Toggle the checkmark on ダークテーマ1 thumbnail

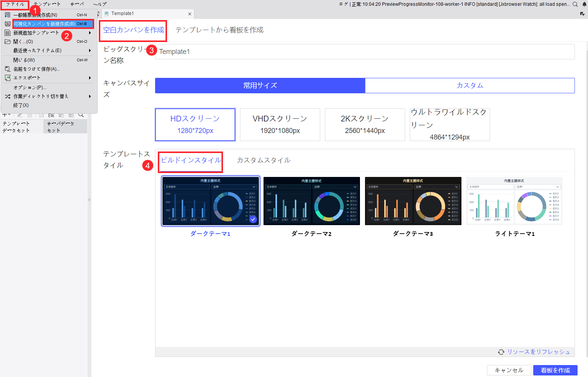click(253, 219)
